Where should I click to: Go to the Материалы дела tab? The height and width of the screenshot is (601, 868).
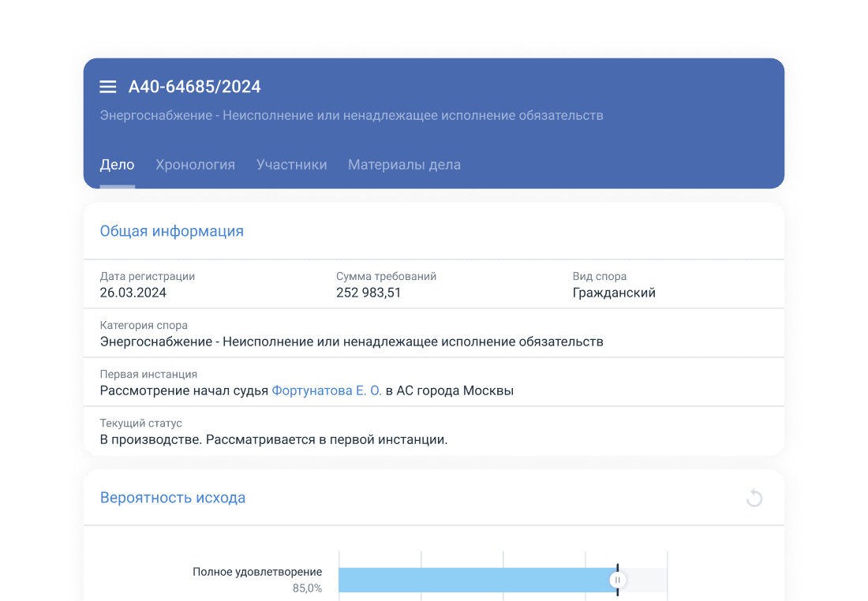404,165
